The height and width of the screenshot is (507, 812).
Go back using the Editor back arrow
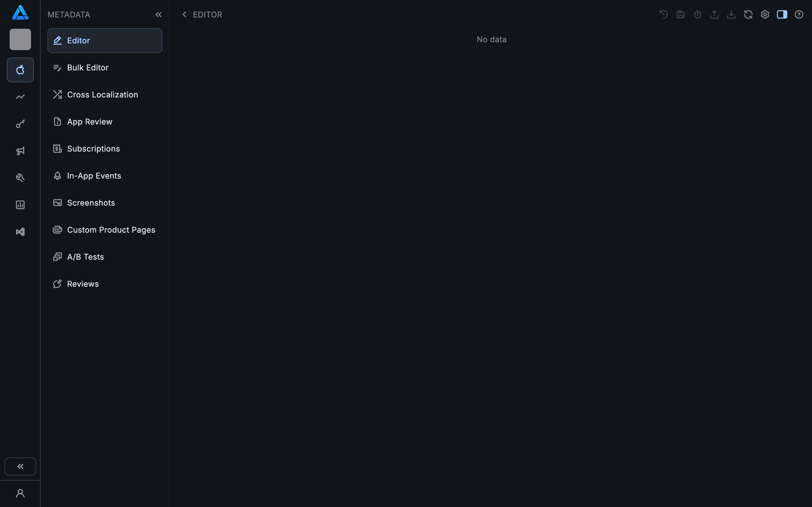pos(185,14)
